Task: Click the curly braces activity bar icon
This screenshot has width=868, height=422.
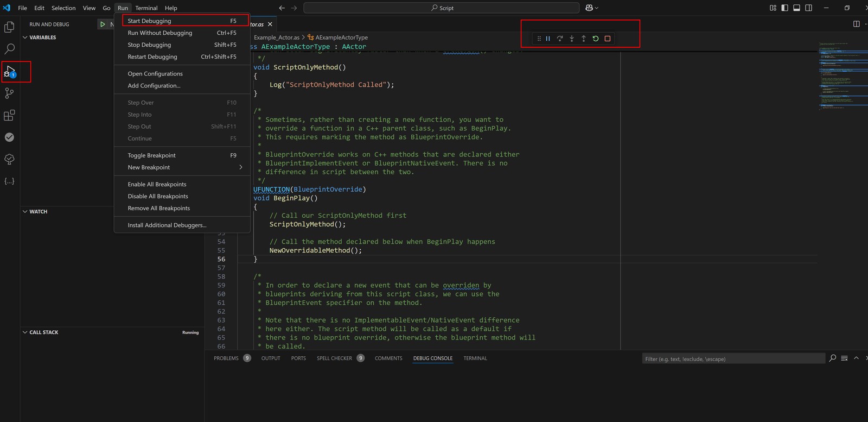Action: tap(9, 181)
